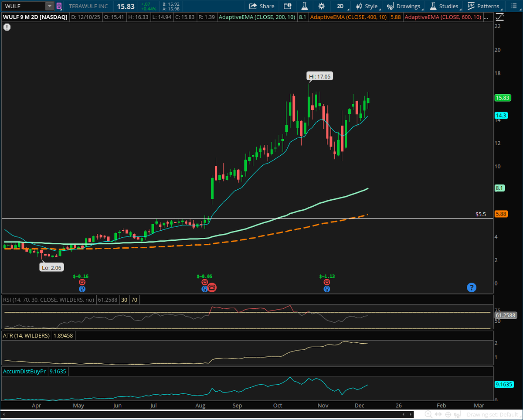Click the ATR (14, WILDERS) study label

pyautogui.click(x=26, y=336)
